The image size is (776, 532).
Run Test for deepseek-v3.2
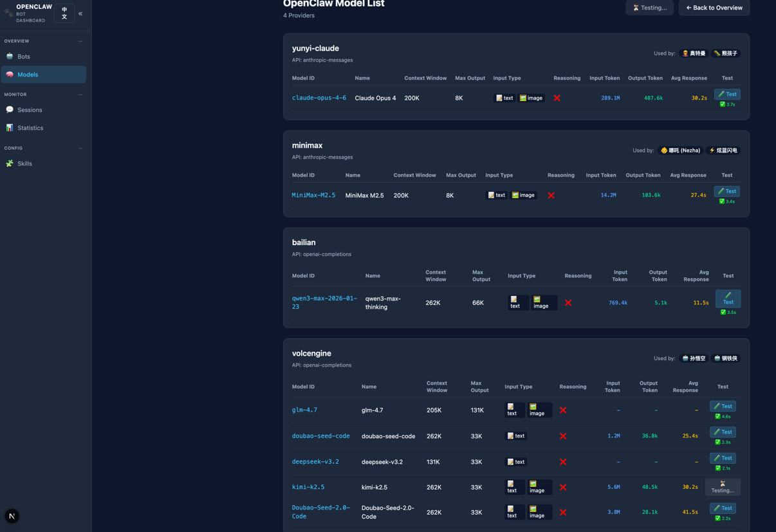pyautogui.click(x=723, y=458)
